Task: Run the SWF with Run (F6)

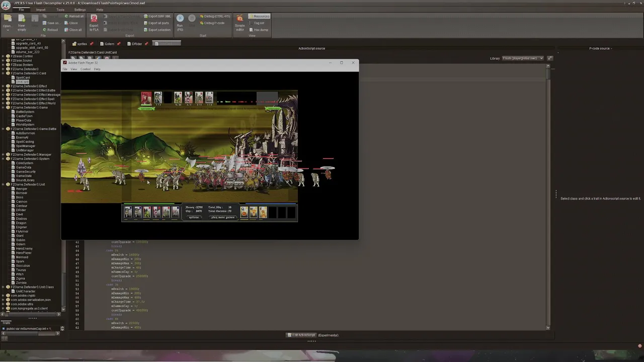Action: 180,23
